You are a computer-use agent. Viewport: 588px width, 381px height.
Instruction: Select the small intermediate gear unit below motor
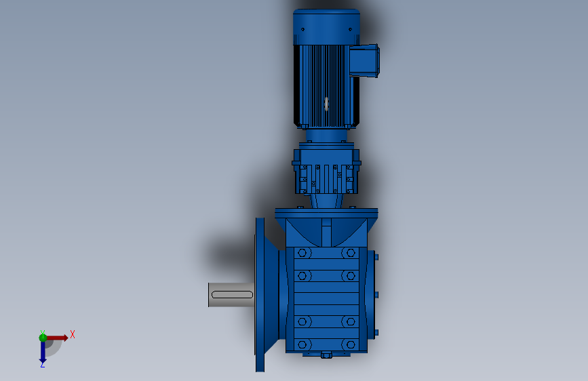(326, 171)
